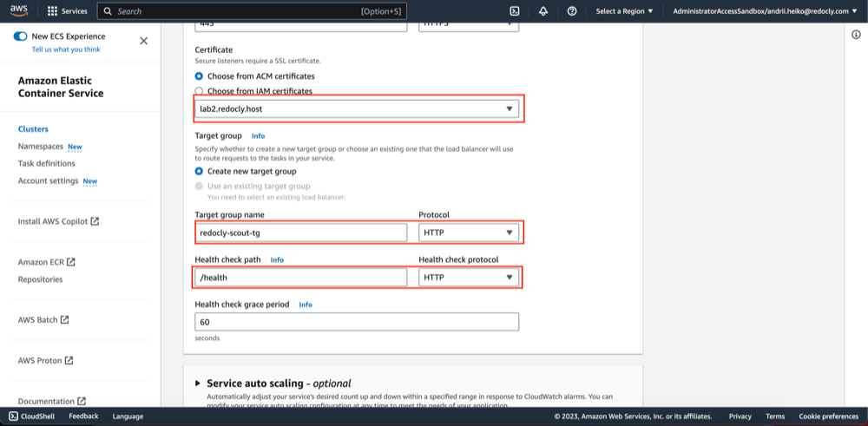Select Create new target group option
Viewport: 868px width, 426px height.
click(x=200, y=172)
